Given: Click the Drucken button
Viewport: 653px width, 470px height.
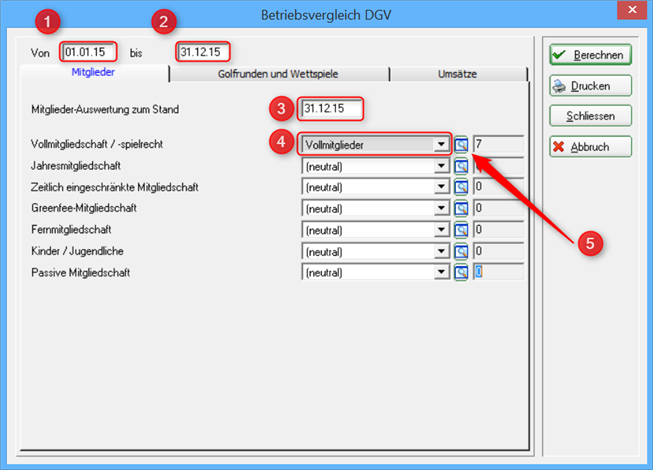Looking at the screenshot, I should coord(591,86).
